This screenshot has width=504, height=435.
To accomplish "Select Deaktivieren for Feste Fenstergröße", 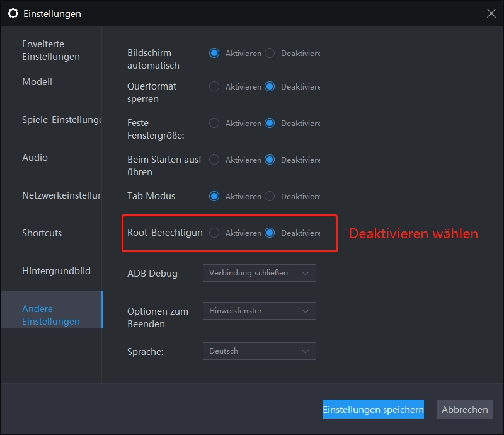I will (x=270, y=123).
